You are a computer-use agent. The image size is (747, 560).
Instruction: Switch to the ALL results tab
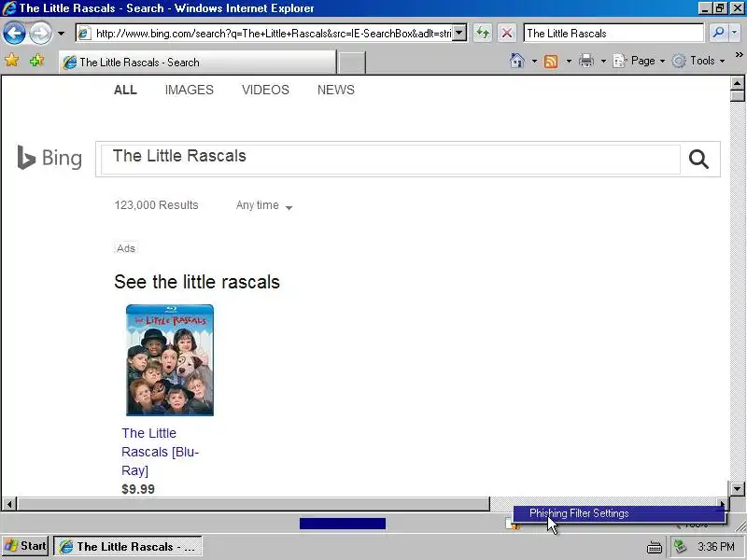pyautogui.click(x=125, y=90)
